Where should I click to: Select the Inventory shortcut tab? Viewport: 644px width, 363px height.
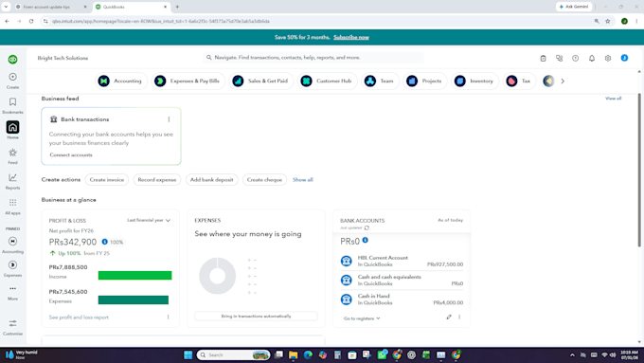pos(474,81)
